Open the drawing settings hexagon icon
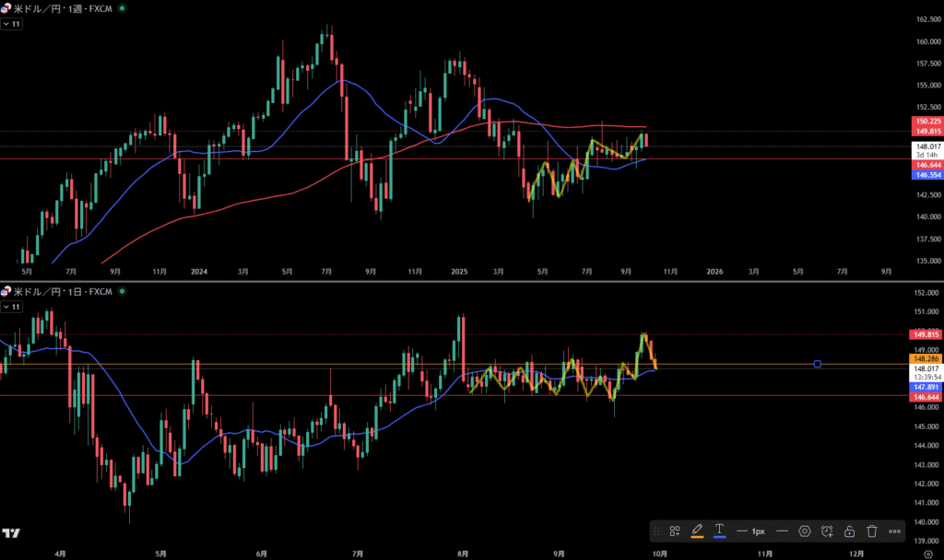Image resolution: width=944 pixels, height=560 pixels. click(805, 531)
